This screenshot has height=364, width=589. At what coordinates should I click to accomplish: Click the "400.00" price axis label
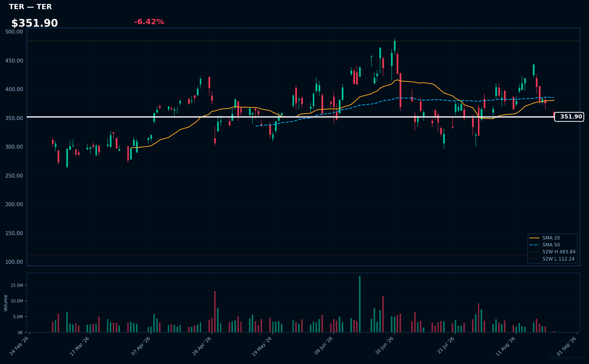tap(14, 89)
